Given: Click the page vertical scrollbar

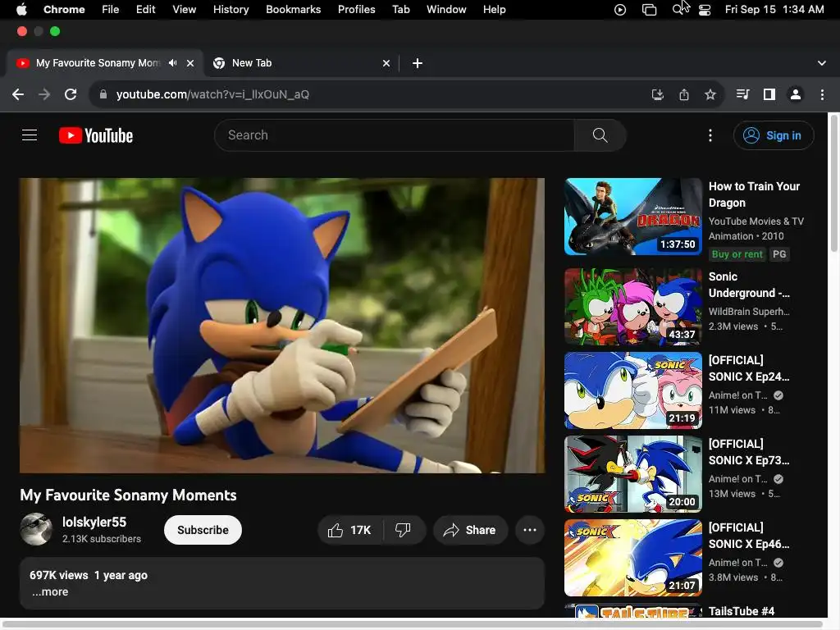Looking at the screenshot, I should coord(834,182).
